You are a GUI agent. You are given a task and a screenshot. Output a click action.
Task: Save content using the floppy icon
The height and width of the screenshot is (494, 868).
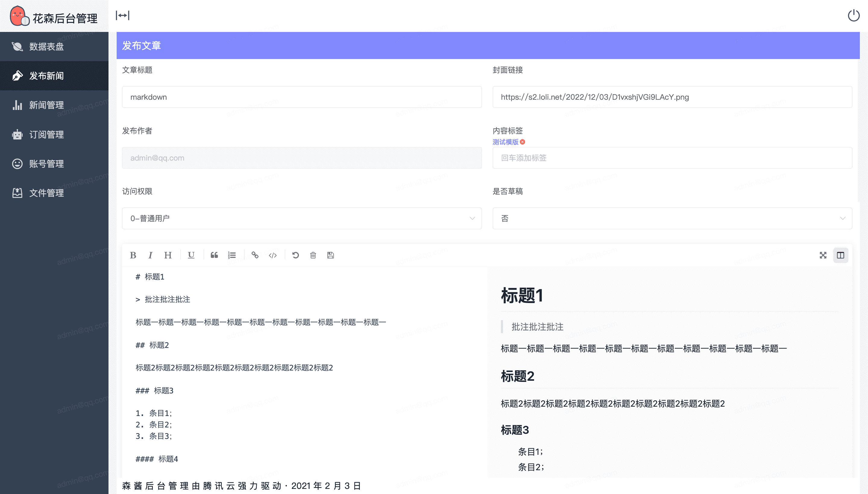330,255
